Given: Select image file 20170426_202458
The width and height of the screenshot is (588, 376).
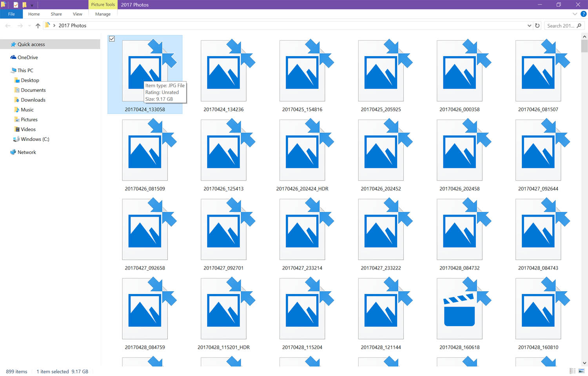Looking at the screenshot, I should pos(459,154).
